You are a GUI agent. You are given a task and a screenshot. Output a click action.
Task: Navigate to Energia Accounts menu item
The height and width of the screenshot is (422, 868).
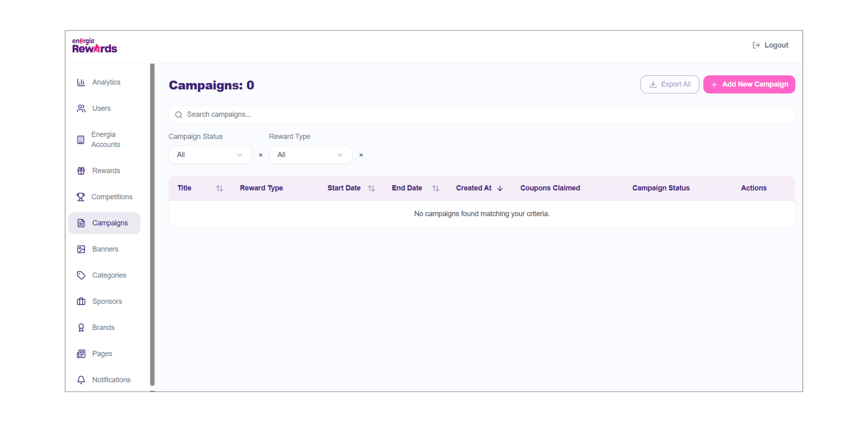click(105, 139)
